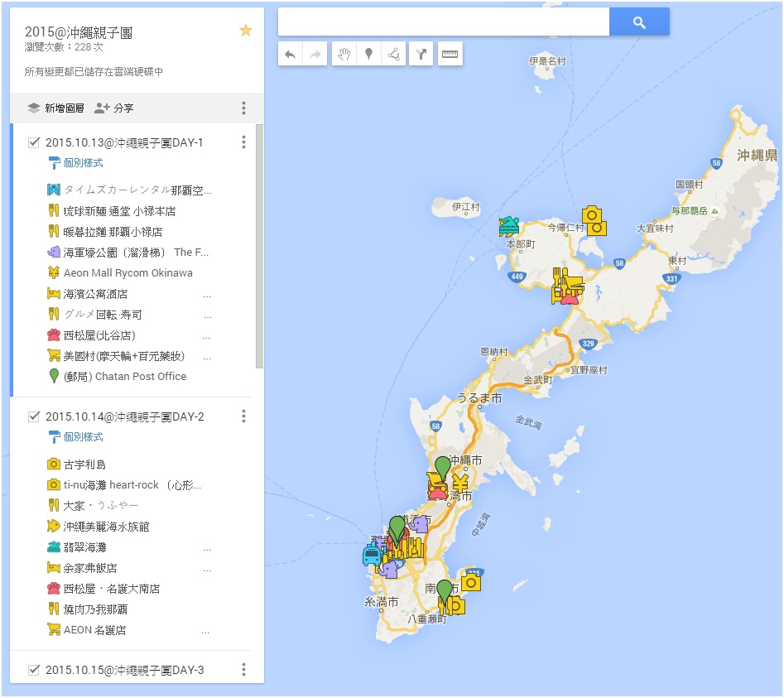The image size is (784, 698).
Task: Click the teal beach marker near 本部町
Action: (x=509, y=227)
